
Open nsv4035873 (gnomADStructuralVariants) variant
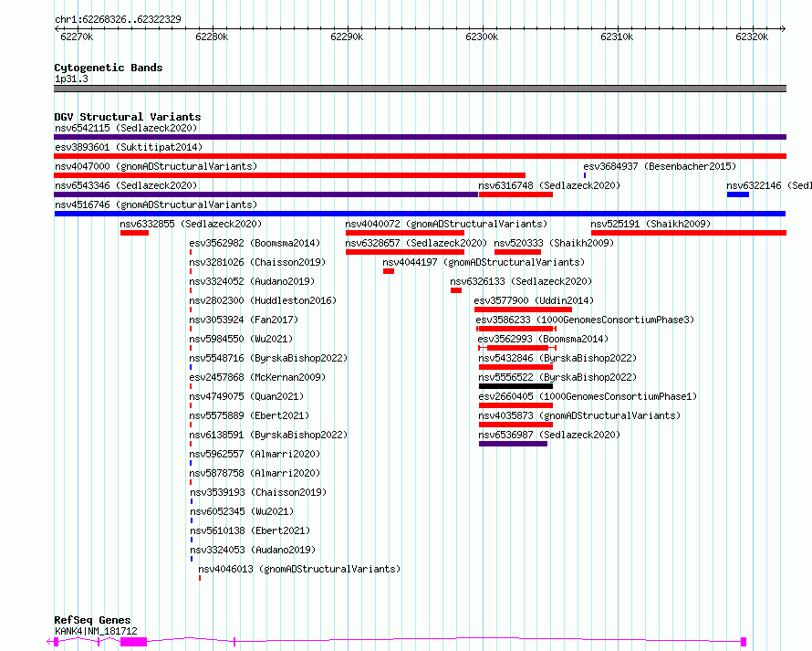(579, 415)
